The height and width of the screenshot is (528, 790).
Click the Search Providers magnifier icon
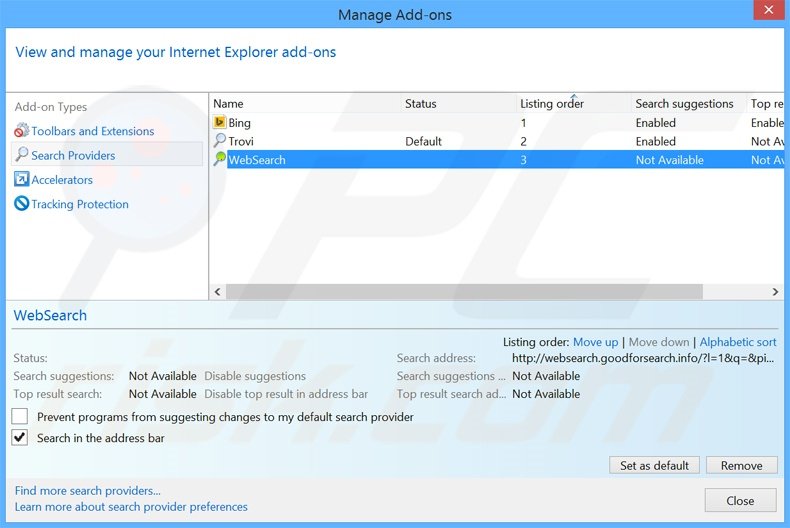coord(22,154)
